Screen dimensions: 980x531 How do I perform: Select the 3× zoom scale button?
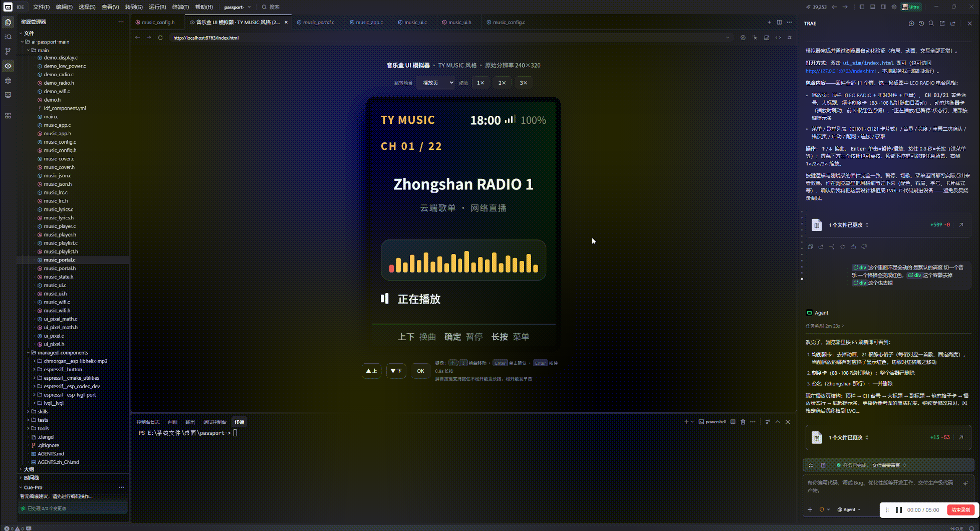coord(524,83)
